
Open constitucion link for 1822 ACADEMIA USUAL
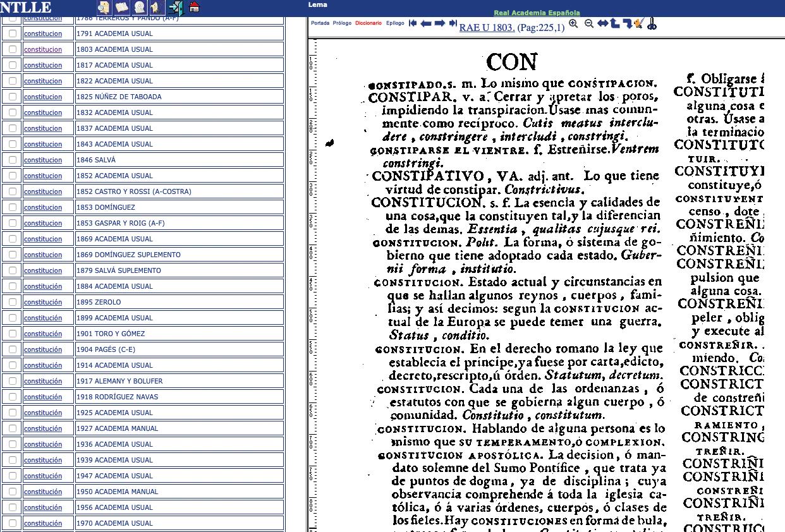point(43,81)
